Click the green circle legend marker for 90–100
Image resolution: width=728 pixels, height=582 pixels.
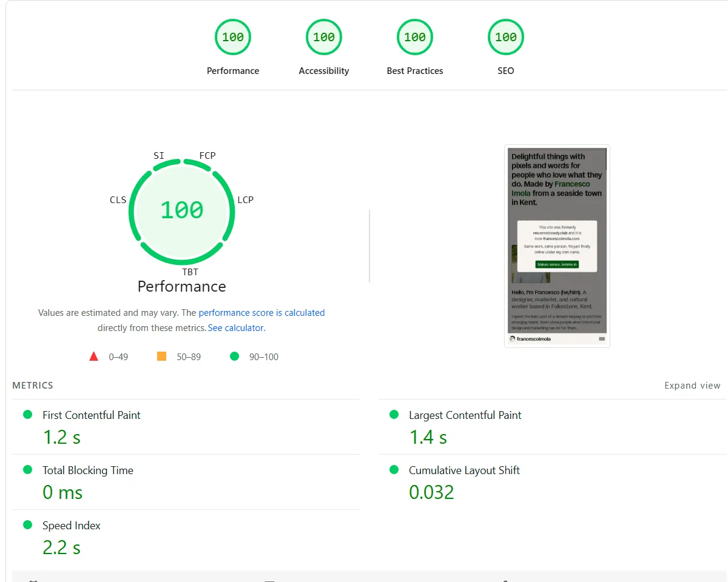[234, 356]
